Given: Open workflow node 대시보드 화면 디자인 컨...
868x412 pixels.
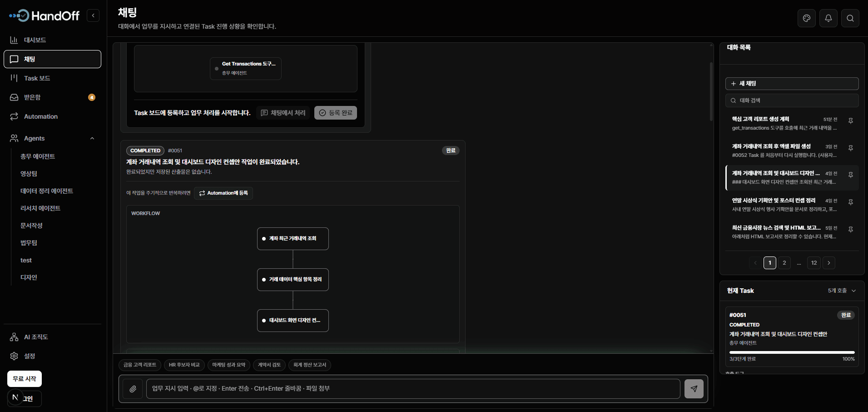Looking at the screenshot, I should 293,321.
